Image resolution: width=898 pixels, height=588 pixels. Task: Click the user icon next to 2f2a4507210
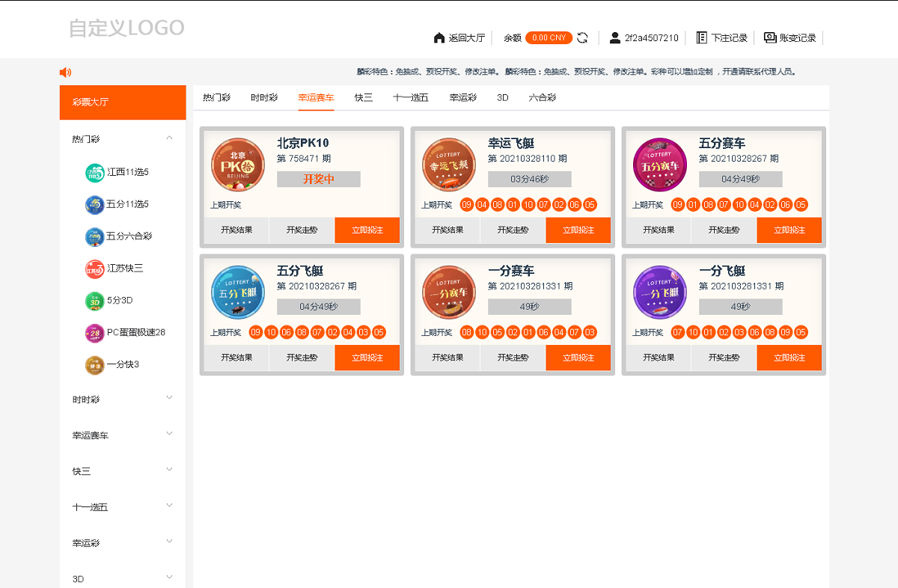[615, 37]
